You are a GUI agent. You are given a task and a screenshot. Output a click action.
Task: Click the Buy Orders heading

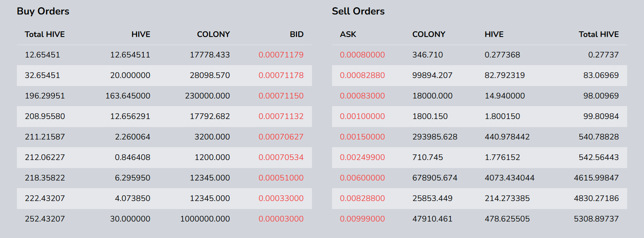43,11
